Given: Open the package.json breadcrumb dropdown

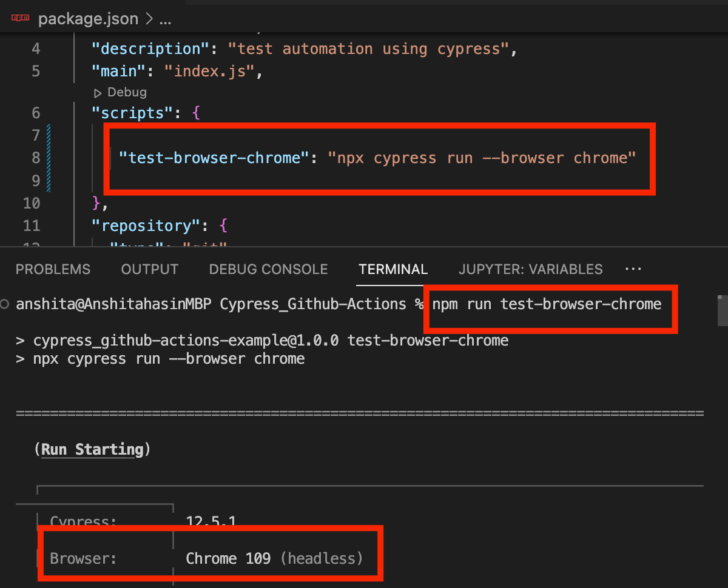Looking at the screenshot, I should [88, 18].
